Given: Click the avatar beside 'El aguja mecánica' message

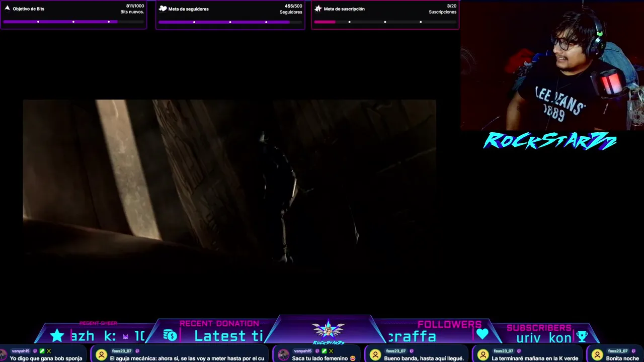Looking at the screenshot, I should 101,355.
